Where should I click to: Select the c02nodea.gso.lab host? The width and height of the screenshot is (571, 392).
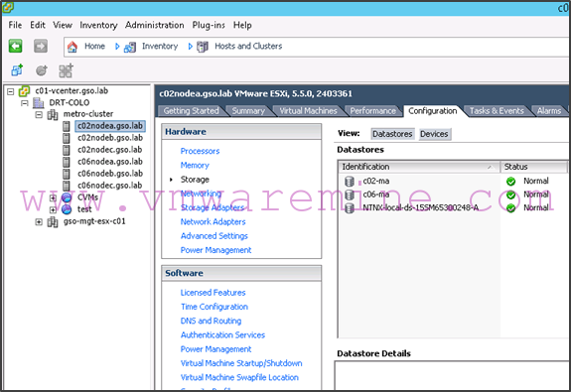(x=110, y=126)
